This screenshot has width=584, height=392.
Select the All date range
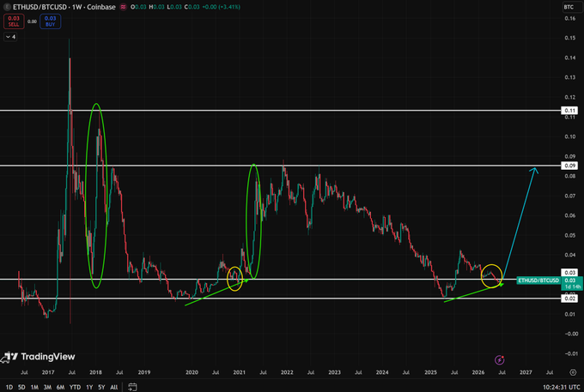pos(114,387)
